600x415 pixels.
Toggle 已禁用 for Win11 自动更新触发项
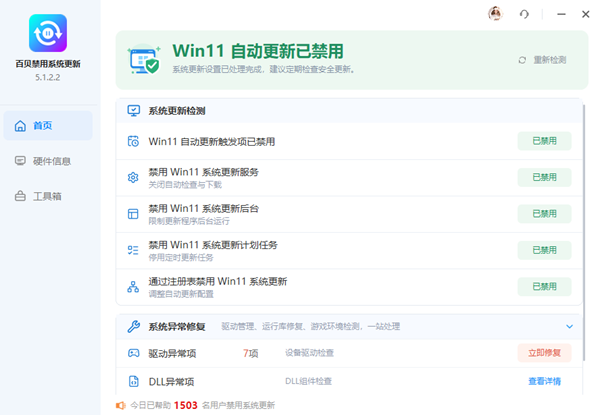545,141
